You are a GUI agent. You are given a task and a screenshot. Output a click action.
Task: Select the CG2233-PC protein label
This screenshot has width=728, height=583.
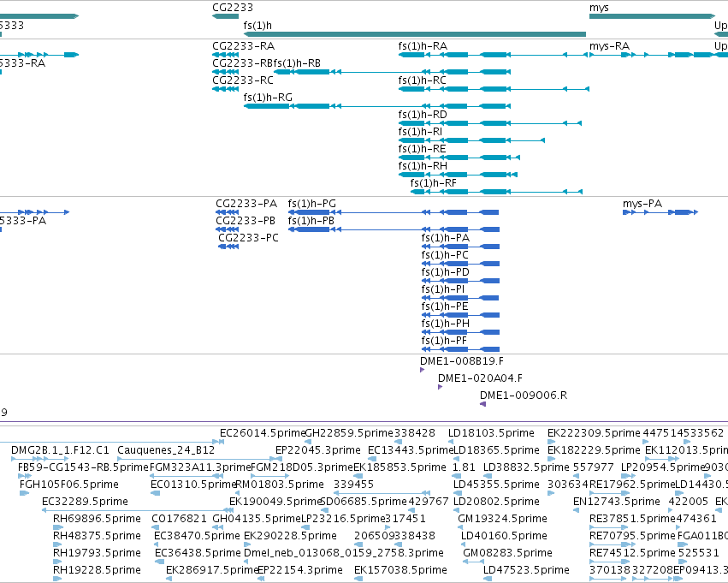[x=248, y=238]
